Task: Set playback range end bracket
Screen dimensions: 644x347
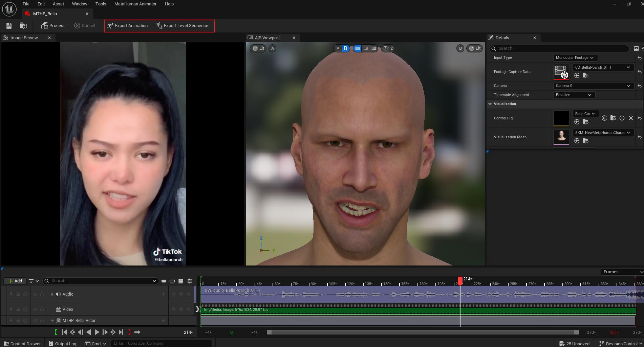Action: coord(129,332)
